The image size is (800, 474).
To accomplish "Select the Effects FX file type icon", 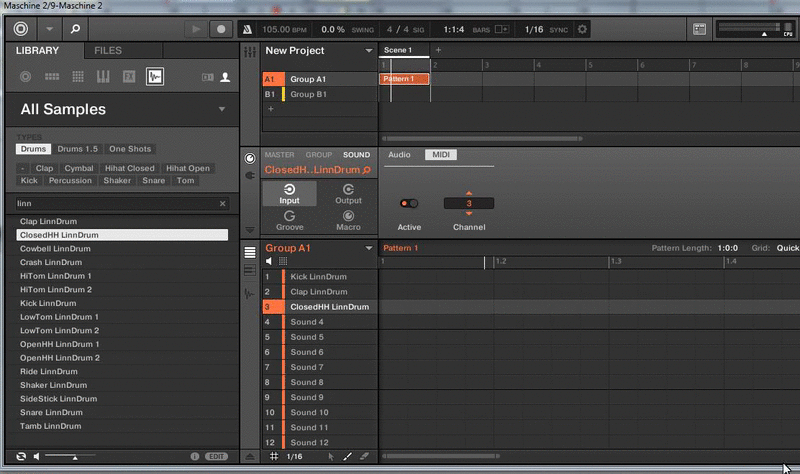I will pyautogui.click(x=129, y=77).
